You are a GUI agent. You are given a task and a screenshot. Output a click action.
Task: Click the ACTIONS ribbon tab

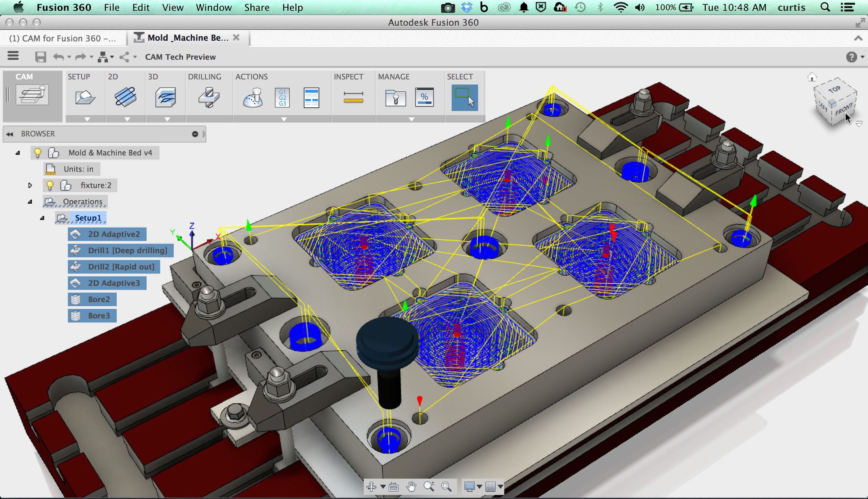[251, 76]
